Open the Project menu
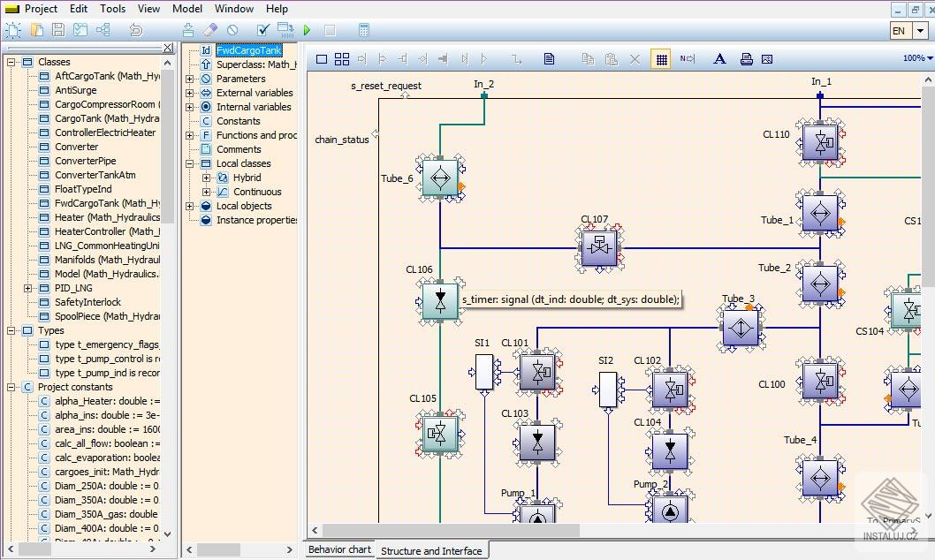The height and width of the screenshot is (560, 935). point(41,9)
